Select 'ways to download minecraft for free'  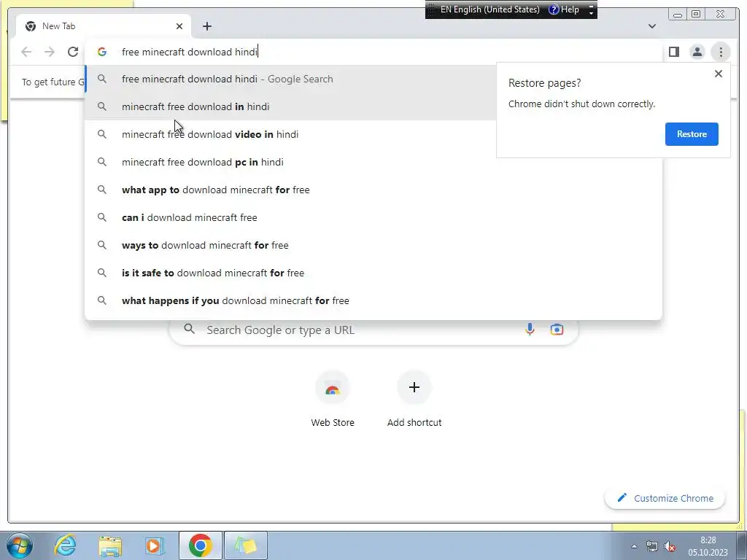click(x=373, y=245)
